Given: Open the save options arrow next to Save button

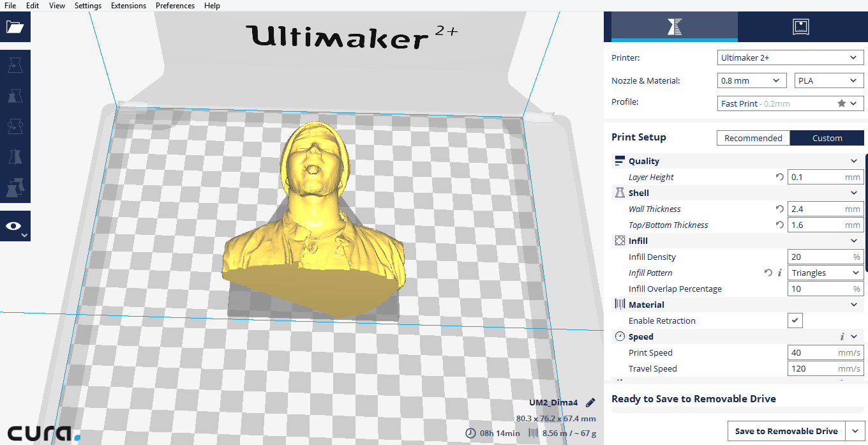Looking at the screenshot, I should 855,431.
